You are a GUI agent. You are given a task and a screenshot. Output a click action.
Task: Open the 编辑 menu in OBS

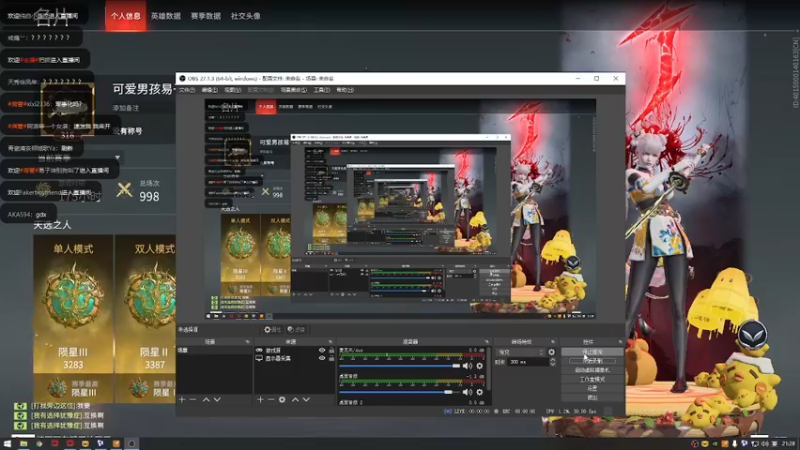click(210, 90)
